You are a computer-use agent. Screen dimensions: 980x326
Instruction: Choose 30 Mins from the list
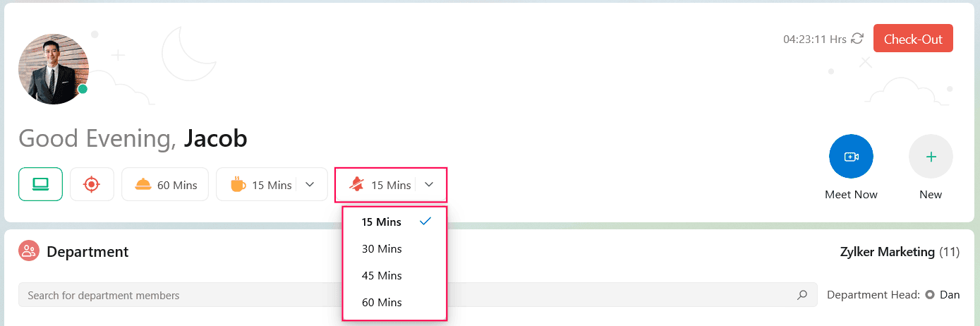coord(382,248)
